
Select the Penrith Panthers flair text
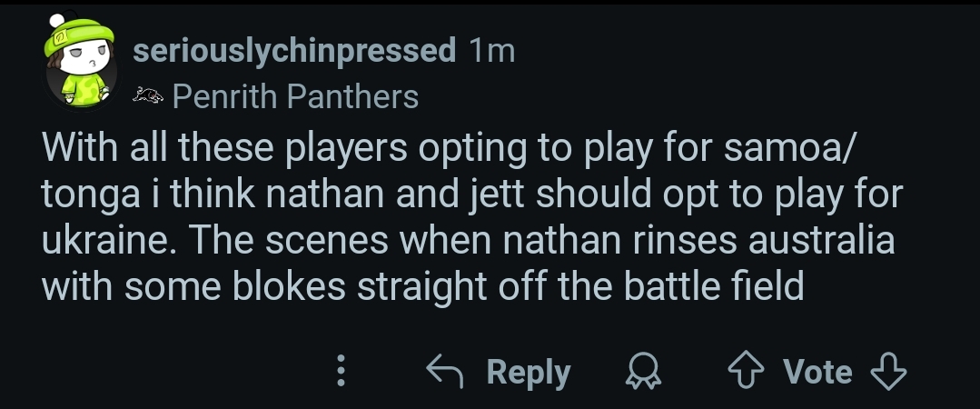tap(295, 95)
